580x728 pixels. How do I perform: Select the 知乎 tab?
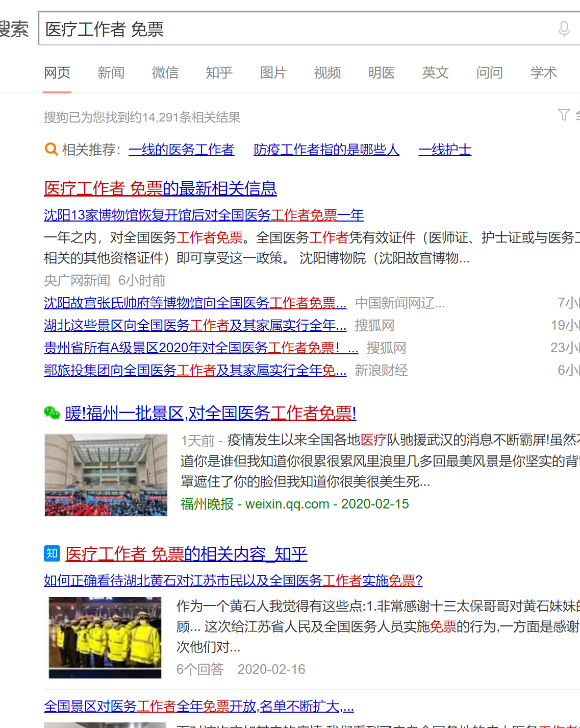click(x=219, y=72)
